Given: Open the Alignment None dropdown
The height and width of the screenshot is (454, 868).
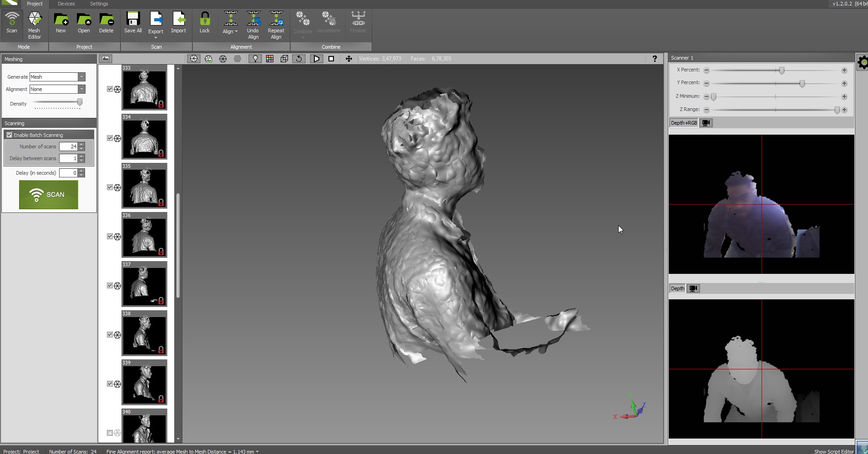Looking at the screenshot, I should tap(81, 89).
